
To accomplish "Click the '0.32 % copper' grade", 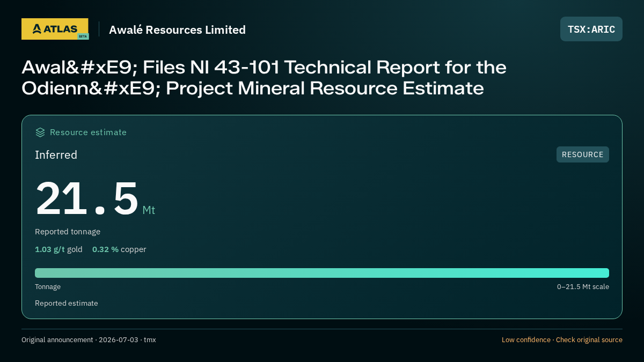I will (119, 249).
